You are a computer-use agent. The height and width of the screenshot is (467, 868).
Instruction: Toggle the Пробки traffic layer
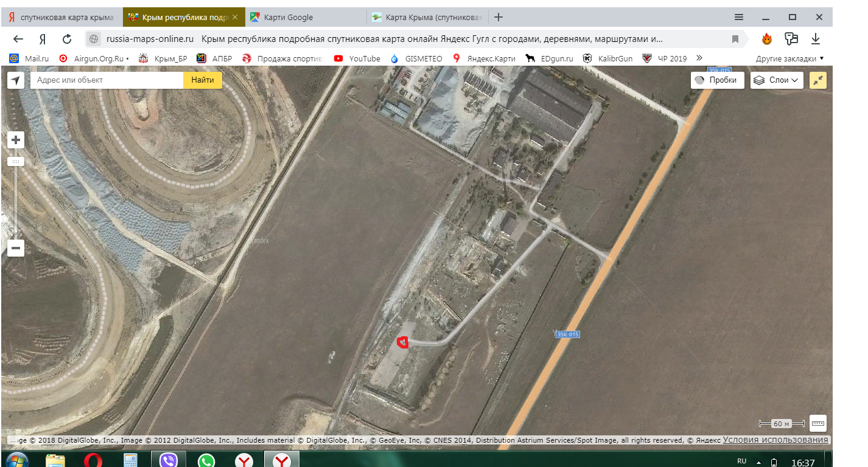[717, 80]
